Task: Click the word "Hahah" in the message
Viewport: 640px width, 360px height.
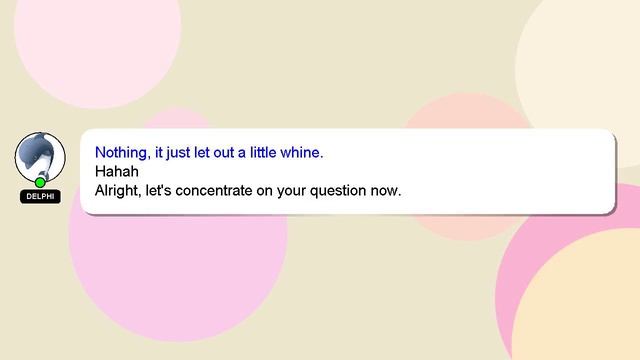Action: click(117, 171)
